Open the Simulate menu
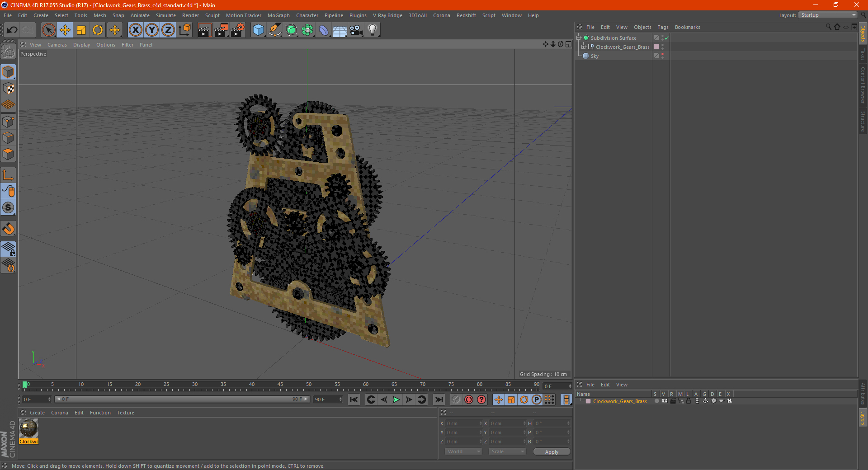Image resolution: width=868 pixels, height=470 pixels. [x=166, y=15]
